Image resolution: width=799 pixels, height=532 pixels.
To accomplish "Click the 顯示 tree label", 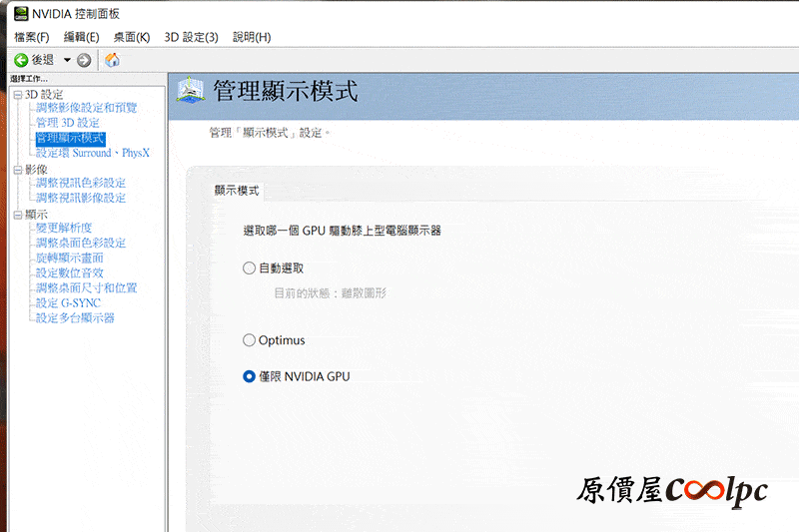I will point(36,215).
